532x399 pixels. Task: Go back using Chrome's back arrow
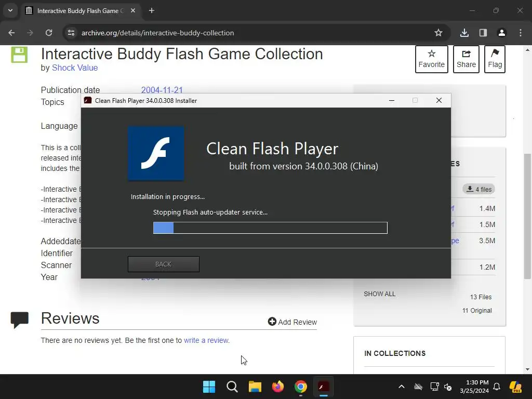tap(11, 33)
